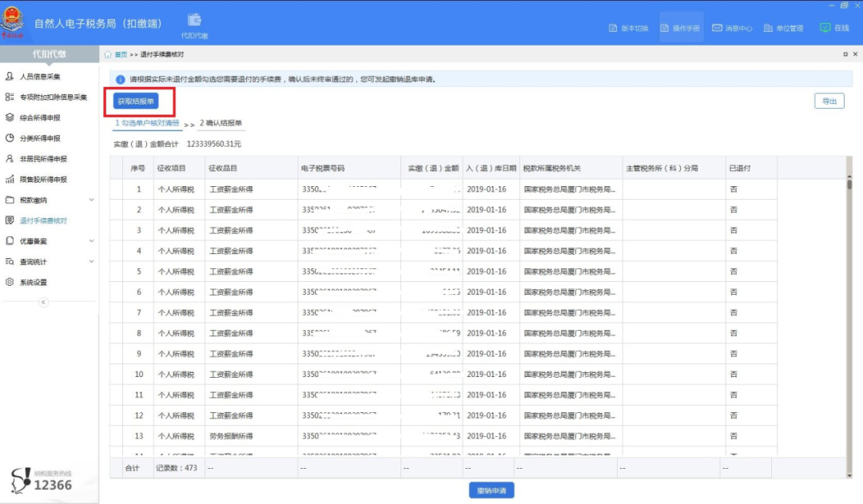This screenshot has height=504, width=863.
Task: Click the 电子税票号码 column header
Action: pos(349,169)
